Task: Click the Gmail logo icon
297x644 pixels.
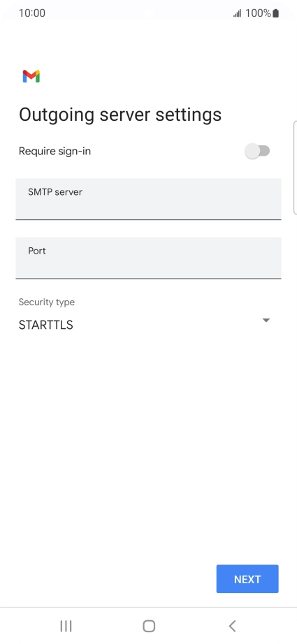Action: pyautogui.click(x=31, y=76)
